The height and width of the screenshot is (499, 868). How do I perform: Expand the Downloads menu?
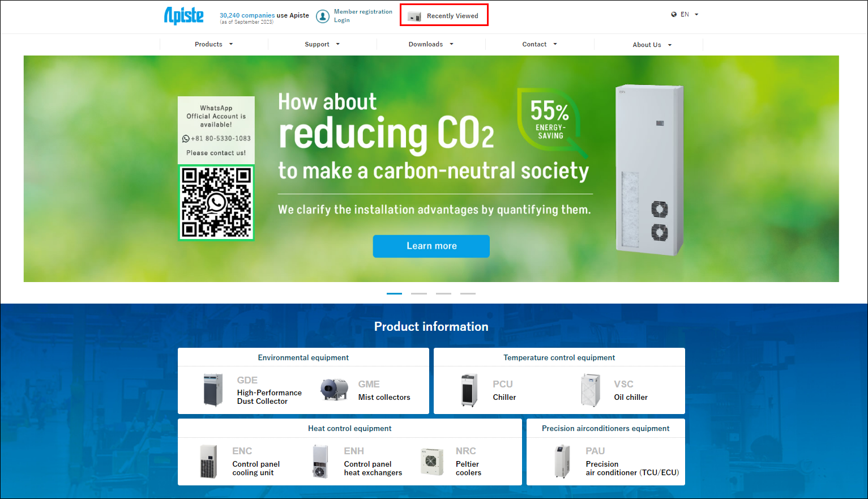pos(431,44)
